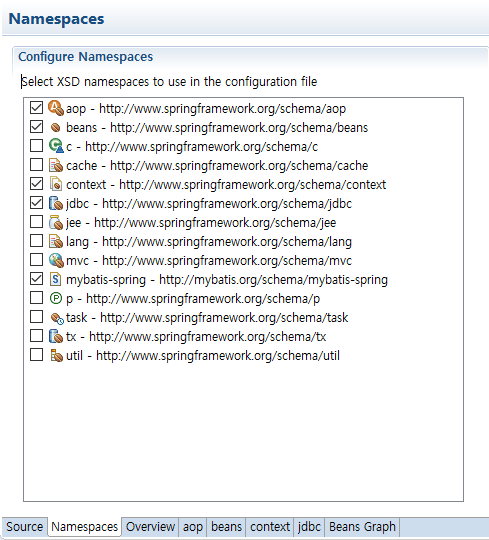Enable the util namespace checkbox

click(x=37, y=355)
